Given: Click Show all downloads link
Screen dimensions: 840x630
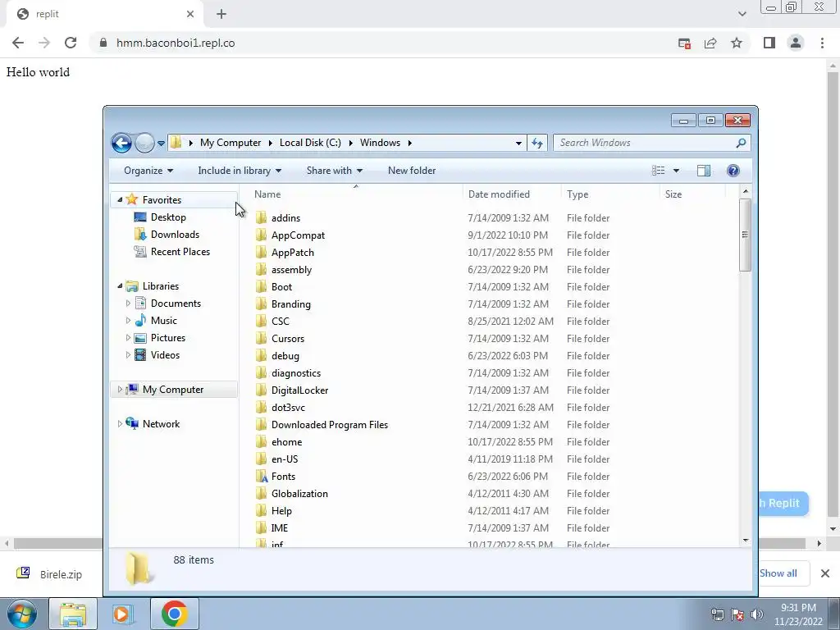Looking at the screenshot, I should pyautogui.click(x=778, y=573).
